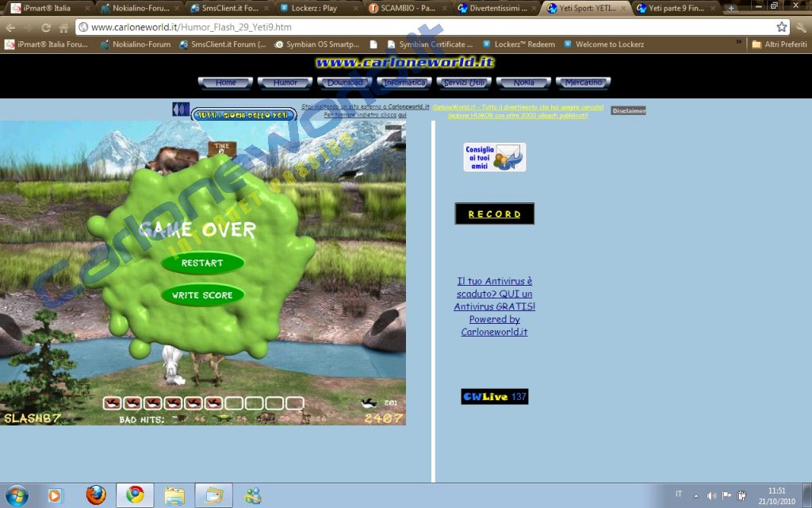Click the browser forward arrow
Image resolution: width=812 pixels, height=508 pixels.
click(x=28, y=28)
